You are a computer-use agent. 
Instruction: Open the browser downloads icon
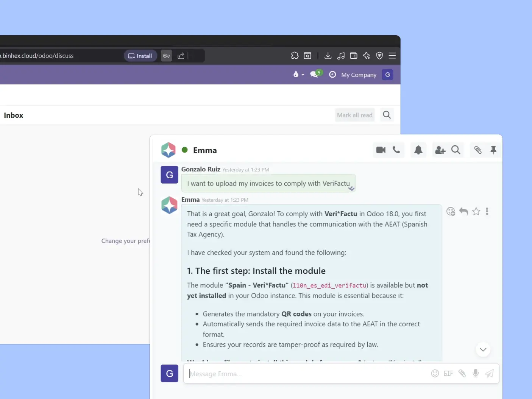tap(328, 56)
